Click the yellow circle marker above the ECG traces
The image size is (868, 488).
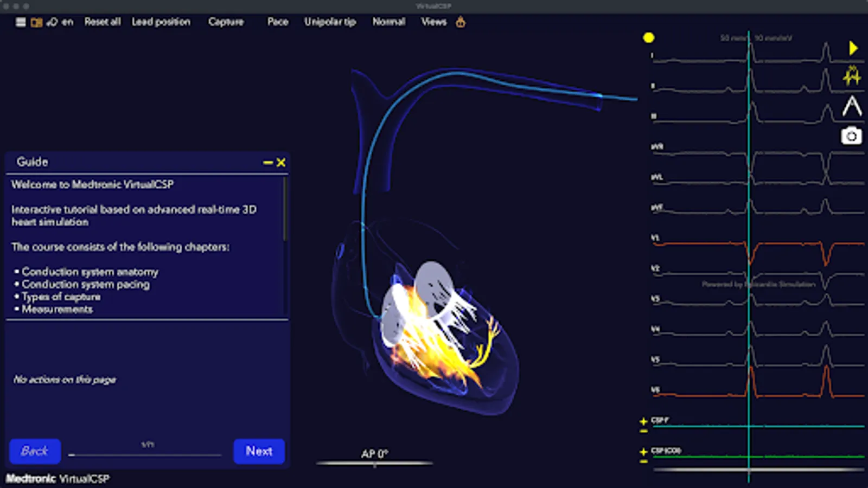click(649, 38)
